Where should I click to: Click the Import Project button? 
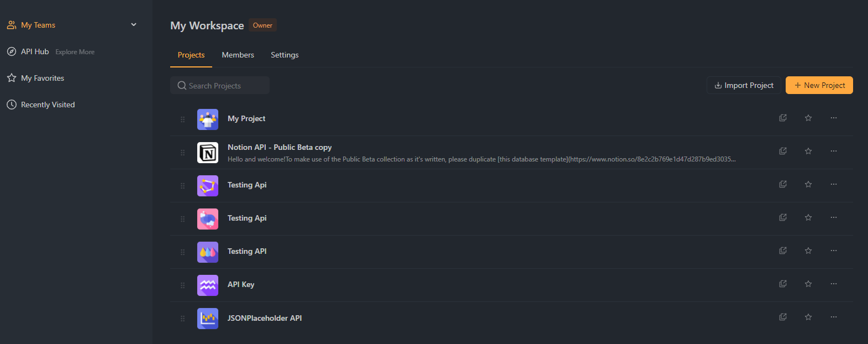pyautogui.click(x=744, y=85)
